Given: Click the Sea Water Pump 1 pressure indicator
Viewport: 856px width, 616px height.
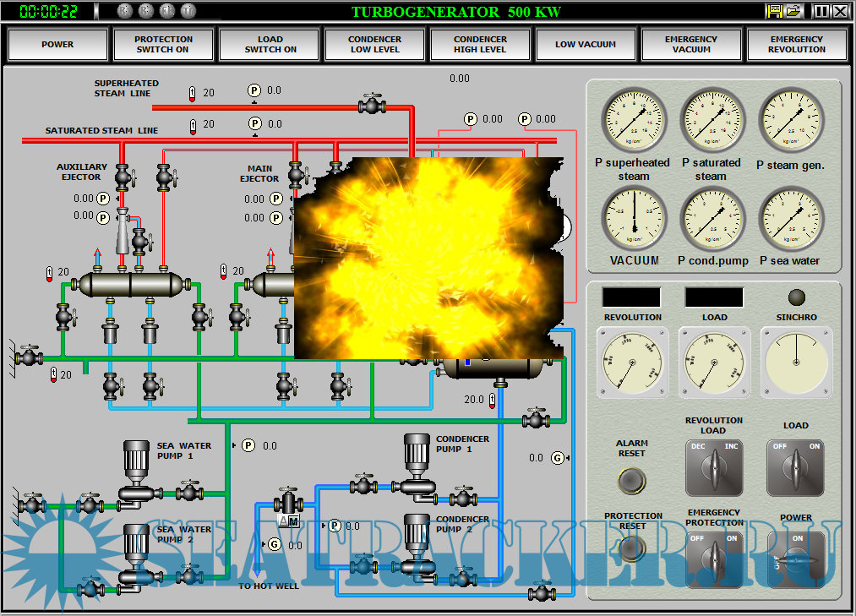Looking at the screenshot, I should click(248, 445).
